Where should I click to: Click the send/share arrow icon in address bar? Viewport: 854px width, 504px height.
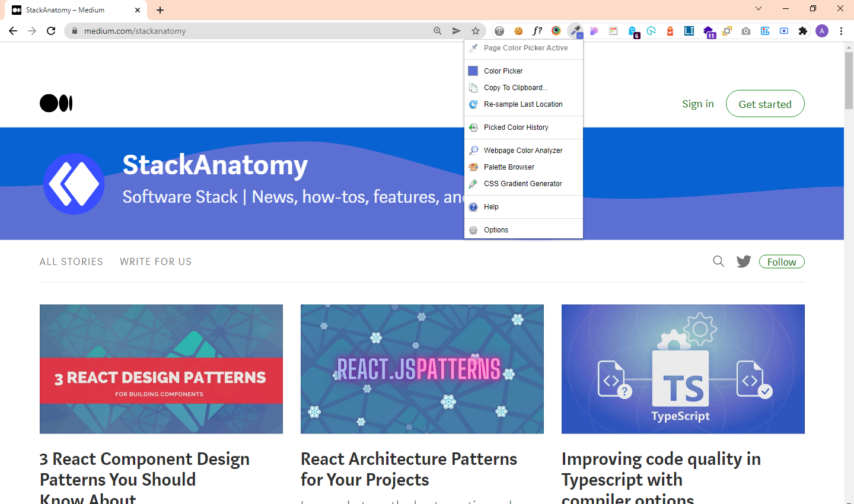point(456,31)
